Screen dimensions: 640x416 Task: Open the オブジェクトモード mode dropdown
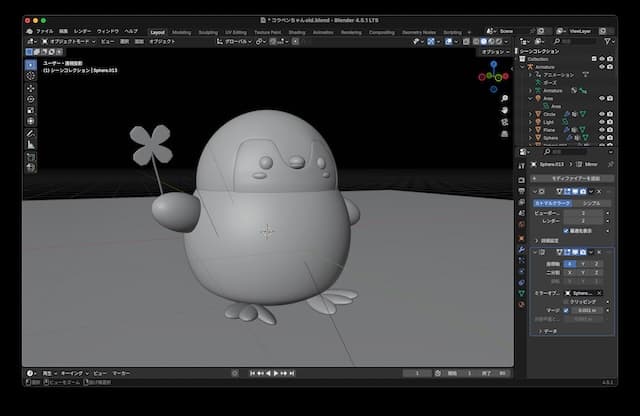[x=69, y=42]
